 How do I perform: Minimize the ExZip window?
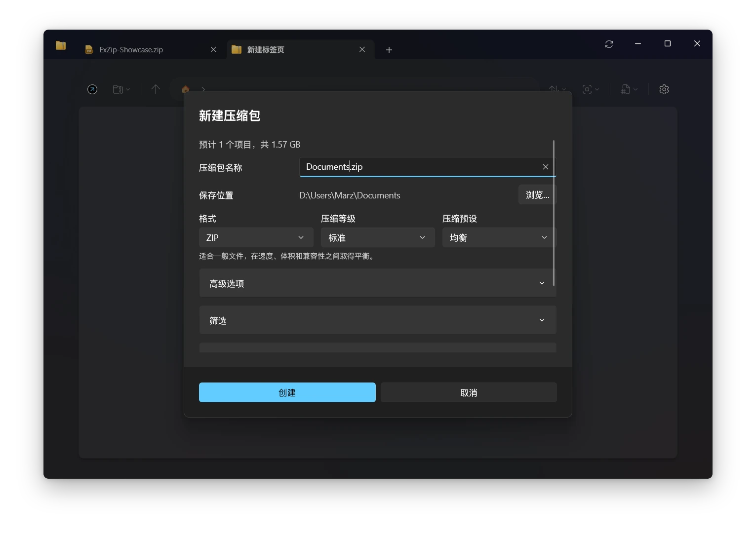(x=638, y=44)
